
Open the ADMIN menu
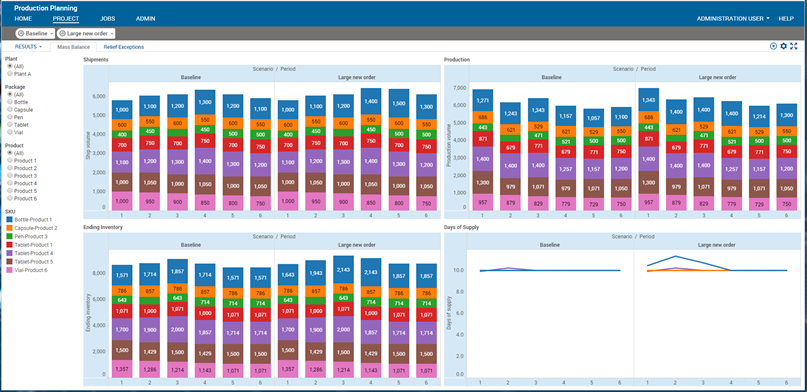(x=146, y=19)
